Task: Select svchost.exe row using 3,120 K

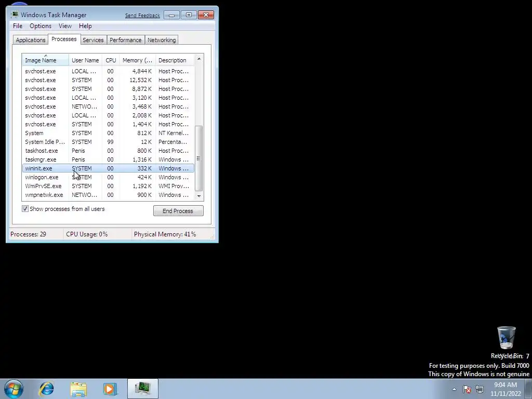Action: pos(108,98)
